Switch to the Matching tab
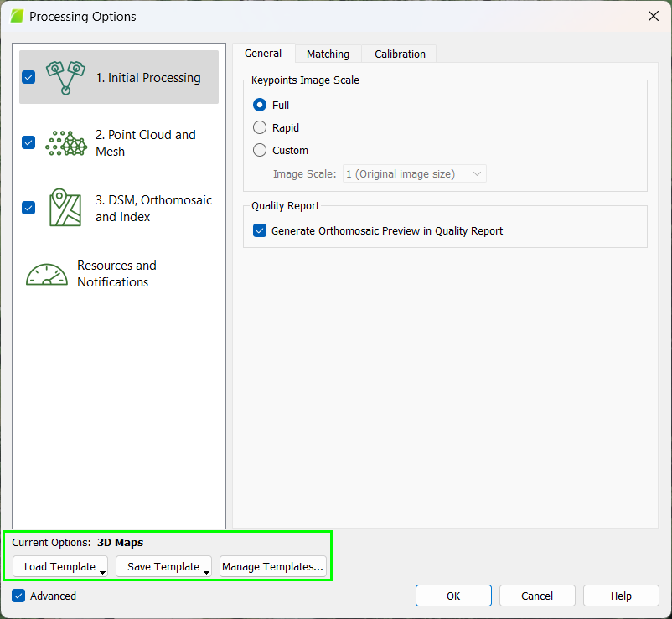 [328, 54]
